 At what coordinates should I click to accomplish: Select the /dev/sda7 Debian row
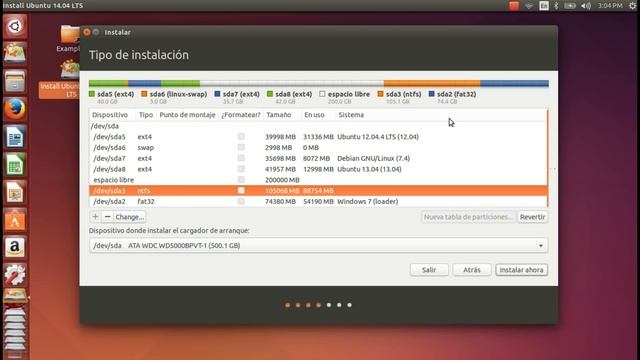[318, 158]
